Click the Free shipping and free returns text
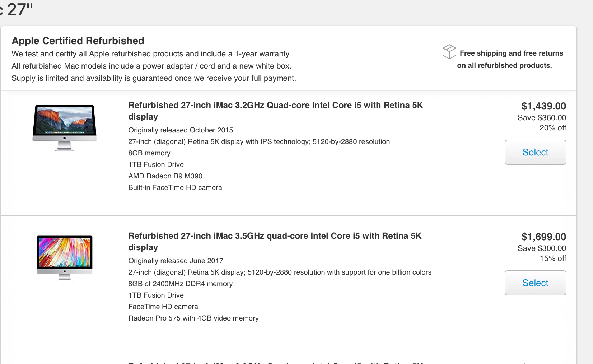The width and height of the screenshot is (593, 364). tap(511, 53)
